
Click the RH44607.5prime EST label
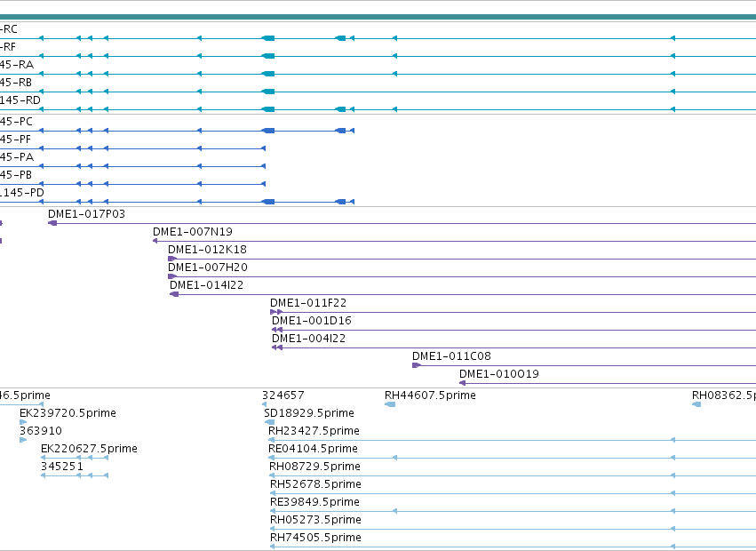tap(430, 395)
